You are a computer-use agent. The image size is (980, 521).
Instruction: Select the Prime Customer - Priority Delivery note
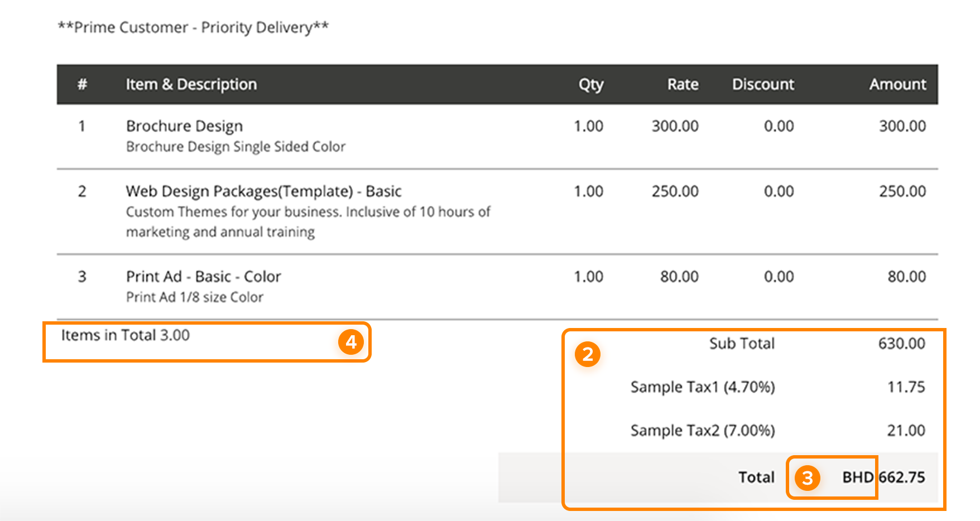click(193, 27)
